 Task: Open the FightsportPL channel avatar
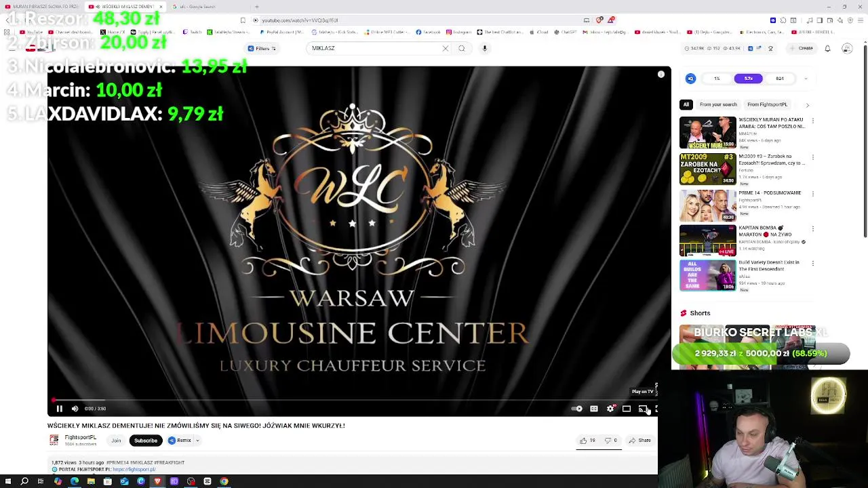coord(54,441)
